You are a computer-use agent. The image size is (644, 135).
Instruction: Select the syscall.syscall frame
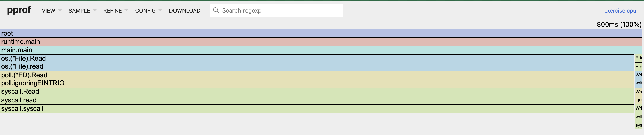[317, 108]
